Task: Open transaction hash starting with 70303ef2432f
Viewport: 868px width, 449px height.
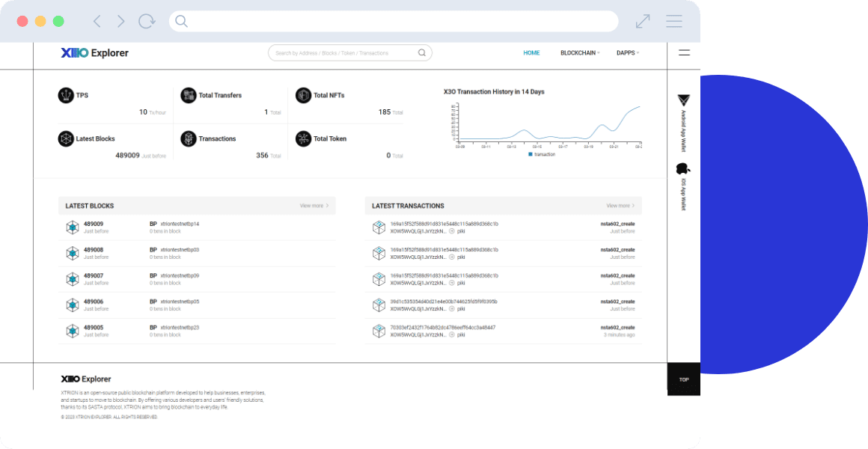Action: tap(443, 327)
